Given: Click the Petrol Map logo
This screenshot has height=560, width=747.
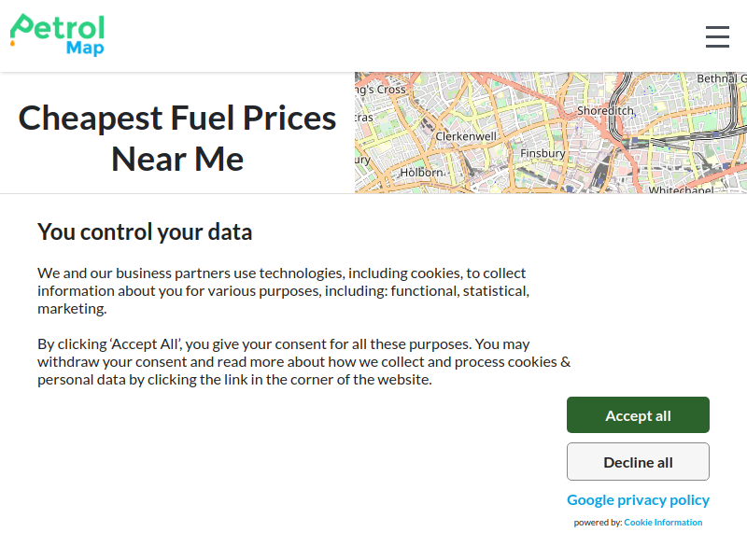Looking at the screenshot, I should pos(57,35).
